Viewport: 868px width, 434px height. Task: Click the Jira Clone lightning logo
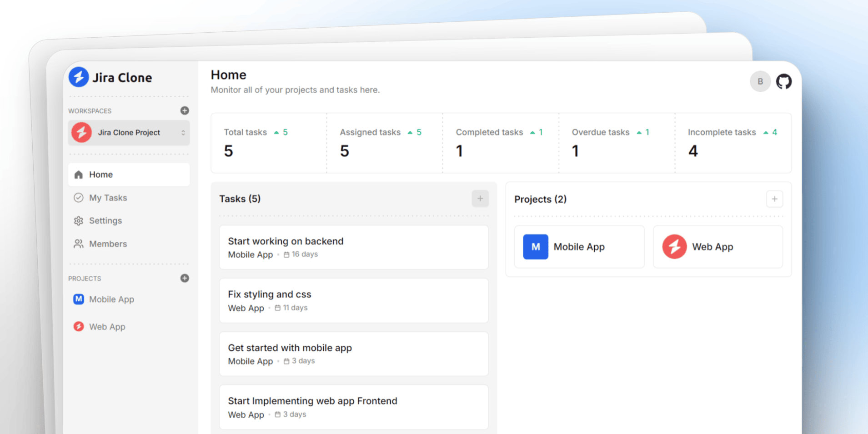[x=79, y=77]
